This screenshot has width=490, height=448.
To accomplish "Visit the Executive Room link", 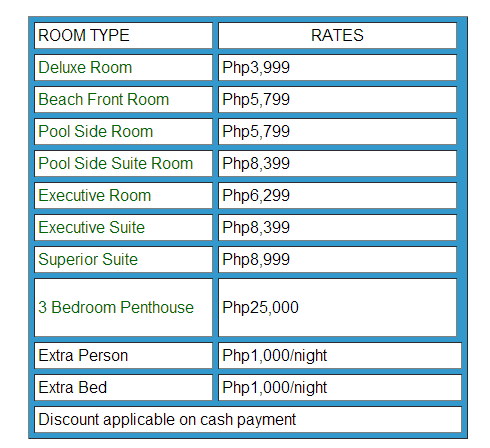I will pos(95,195).
